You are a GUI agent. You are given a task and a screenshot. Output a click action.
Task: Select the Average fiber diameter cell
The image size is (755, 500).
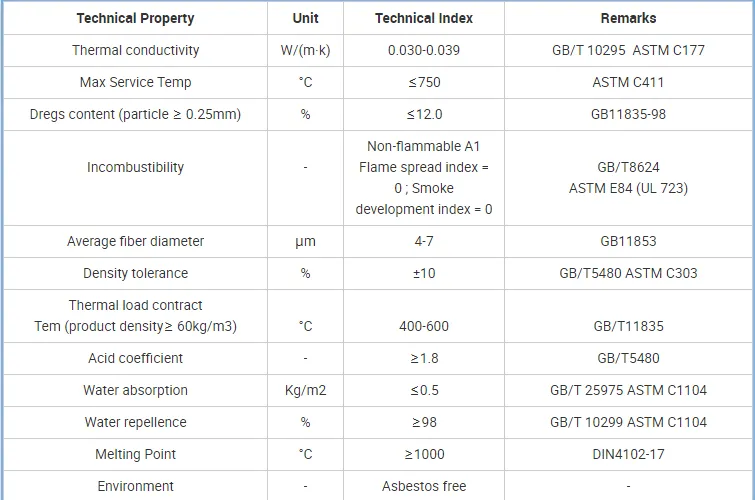[135, 241]
